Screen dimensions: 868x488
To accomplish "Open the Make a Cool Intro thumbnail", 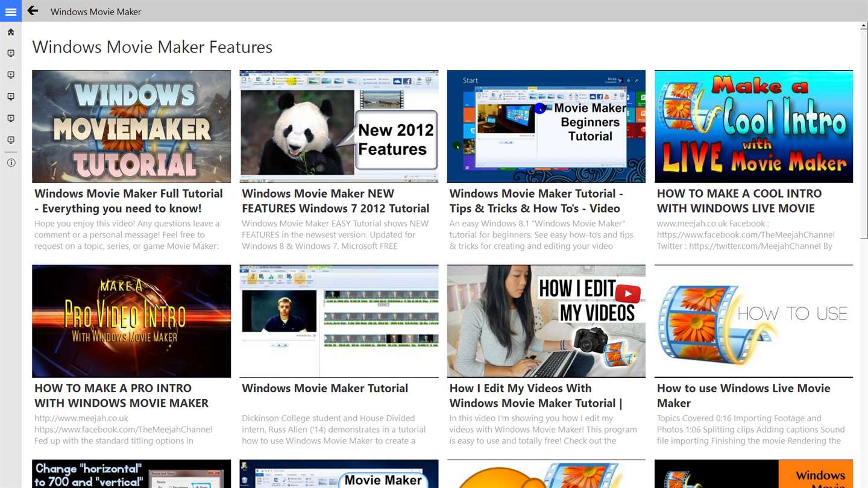I will 753,127.
